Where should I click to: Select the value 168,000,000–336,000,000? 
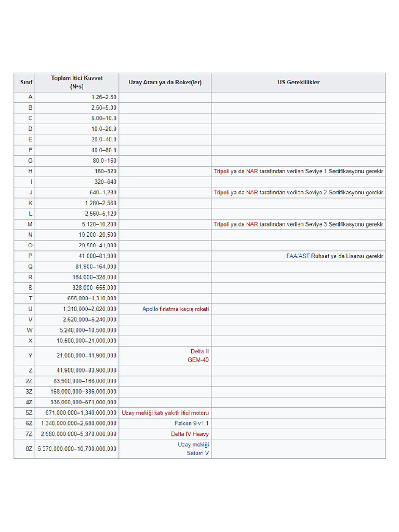(x=84, y=392)
